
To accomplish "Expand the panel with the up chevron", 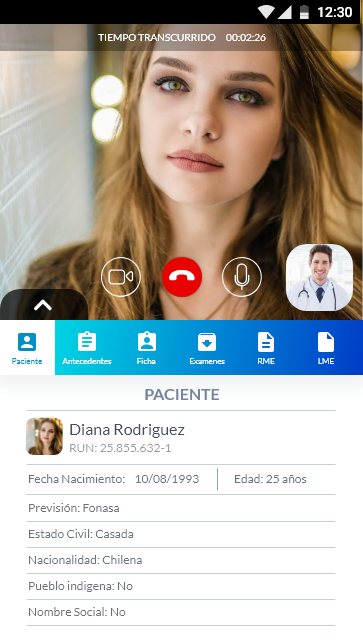I will [43, 305].
